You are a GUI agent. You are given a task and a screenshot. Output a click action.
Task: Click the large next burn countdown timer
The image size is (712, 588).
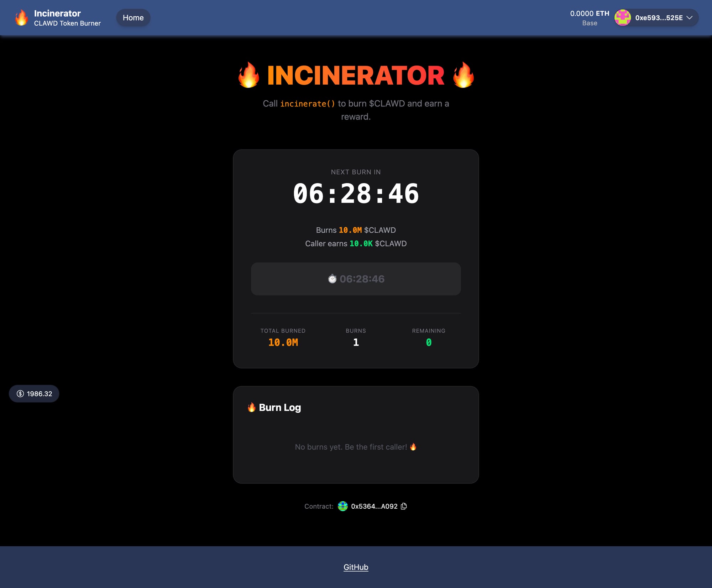356,194
